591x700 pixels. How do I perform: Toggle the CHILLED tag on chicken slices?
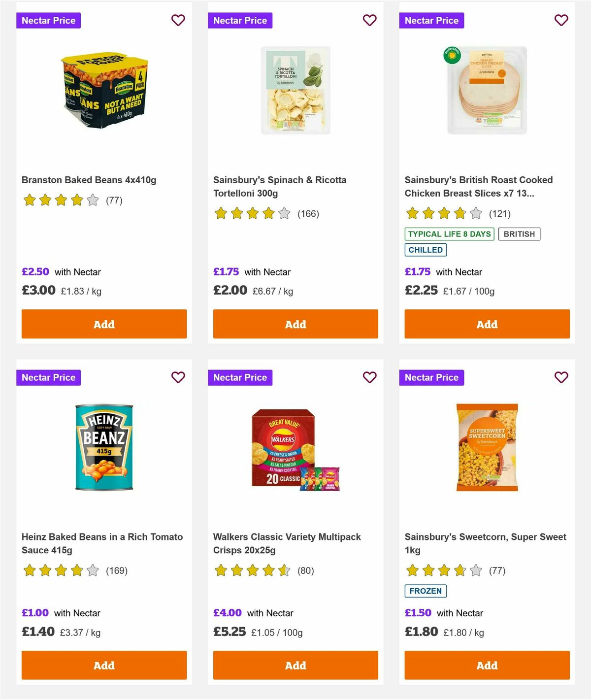point(426,250)
